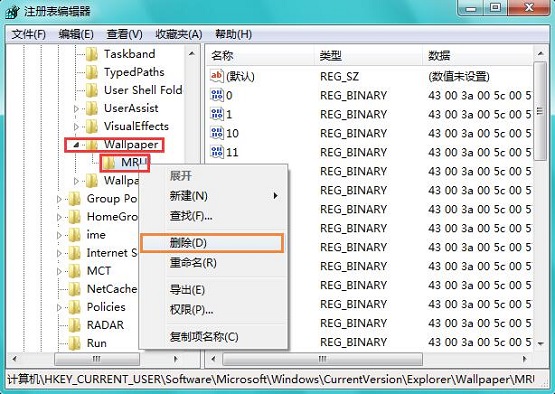
Task: Open the 文件(F) menu
Action: pyautogui.click(x=29, y=34)
